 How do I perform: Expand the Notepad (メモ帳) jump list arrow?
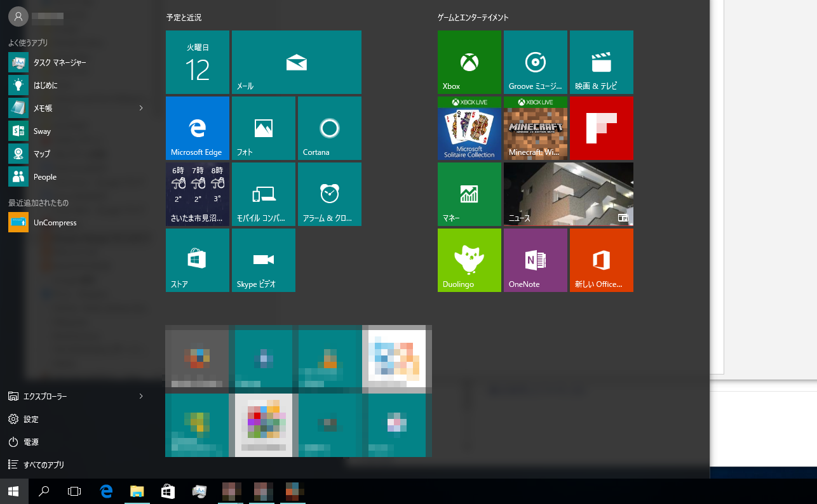[141, 108]
